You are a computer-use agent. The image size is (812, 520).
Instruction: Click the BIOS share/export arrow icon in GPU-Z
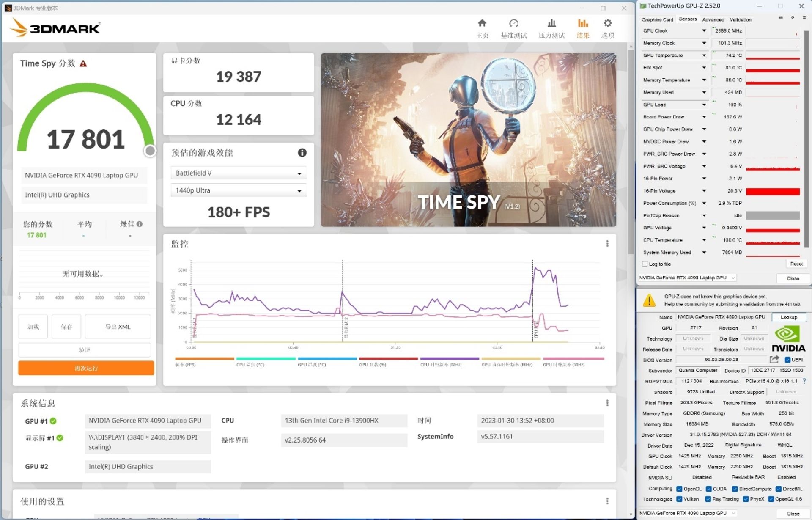(774, 359)
